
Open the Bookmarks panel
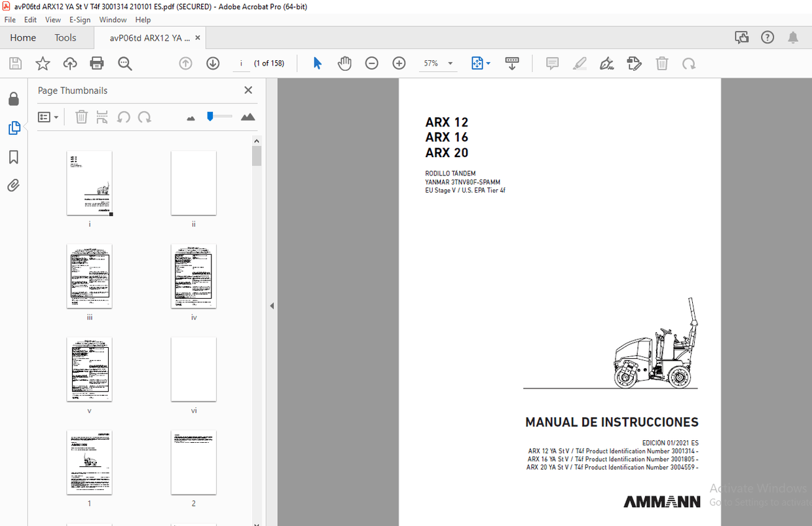[14, 157]
